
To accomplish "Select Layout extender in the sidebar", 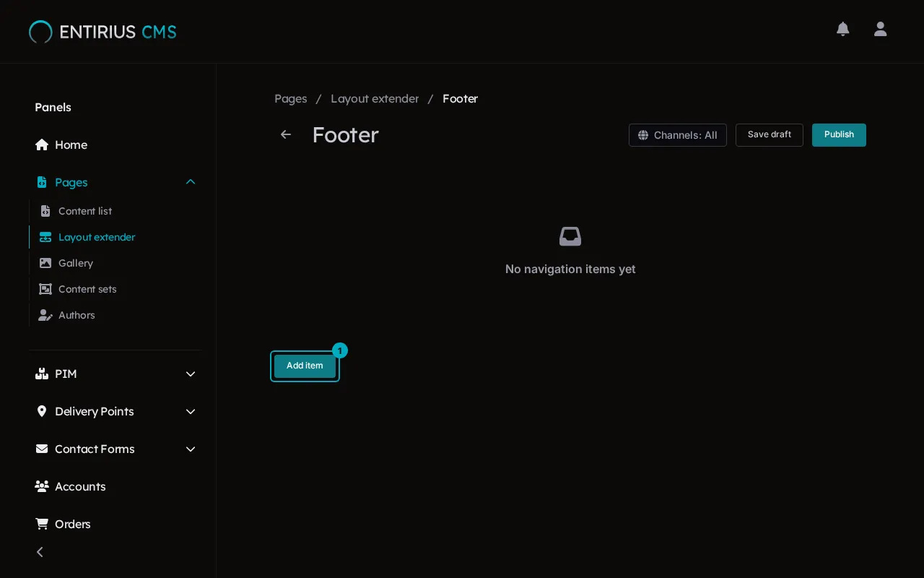I will [97, 237].
